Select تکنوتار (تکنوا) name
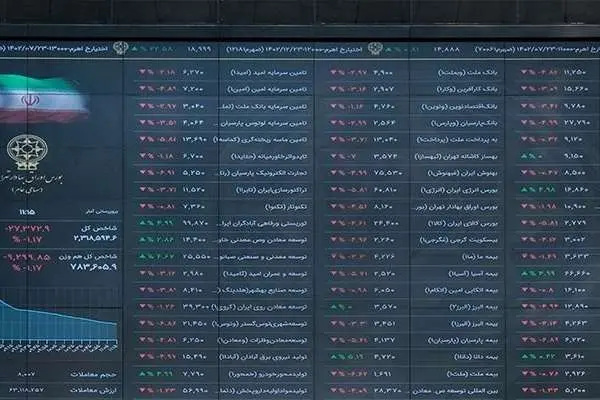Screen dimensions: 600x400 (286, 207)
